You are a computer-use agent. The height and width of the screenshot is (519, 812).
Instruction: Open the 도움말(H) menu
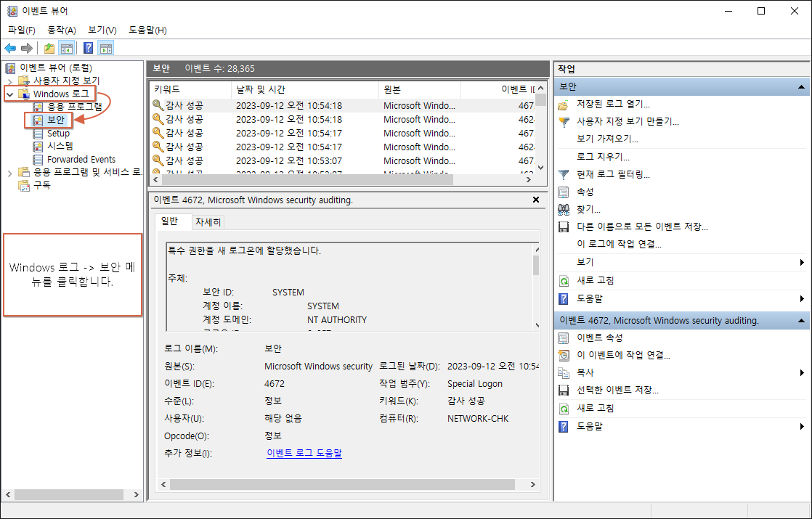pyautogui.click(x=147, y=30)
